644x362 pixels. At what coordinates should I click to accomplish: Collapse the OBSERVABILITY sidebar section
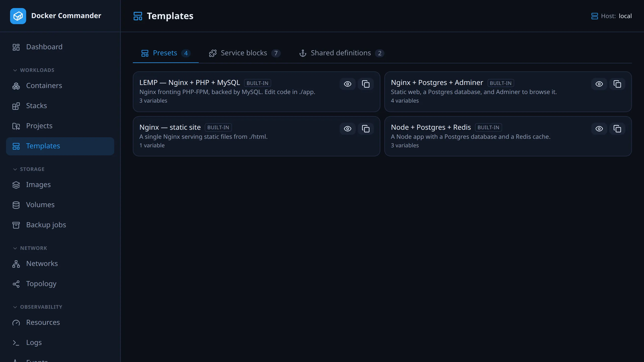click(37, 307)
